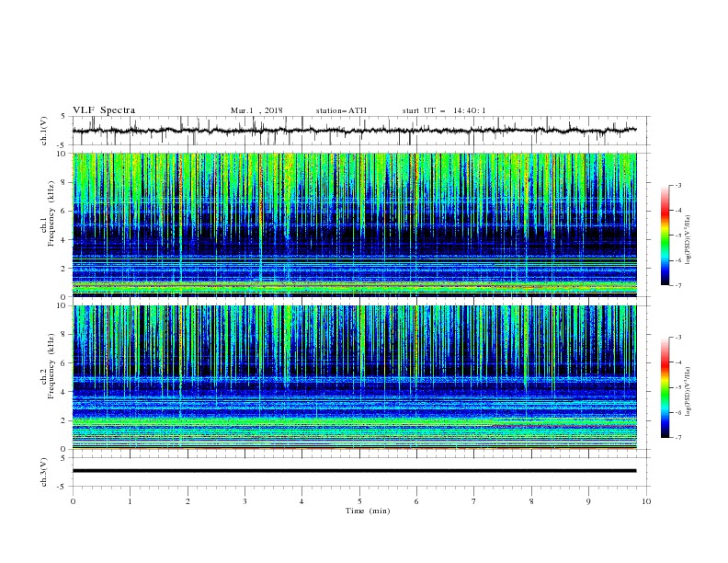Click the "-7" tick on ch.1 colorbar
The image size is (728, 563).
(678, 285)
